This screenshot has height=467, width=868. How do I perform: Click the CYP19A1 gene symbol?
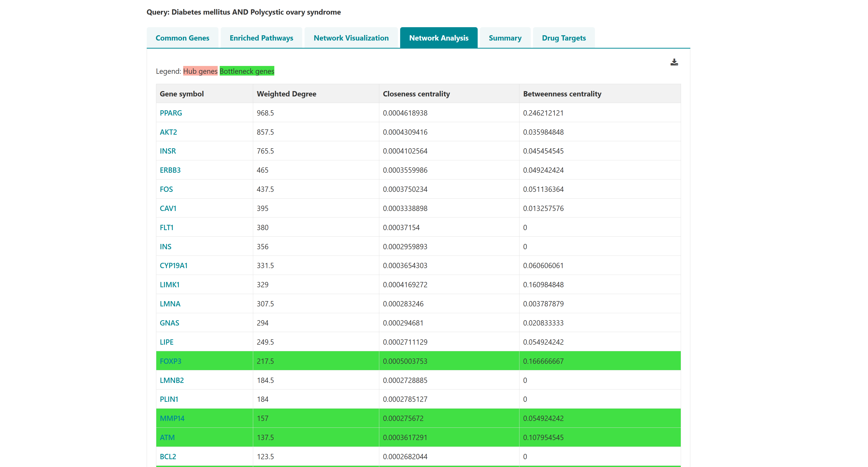point(173,266)
